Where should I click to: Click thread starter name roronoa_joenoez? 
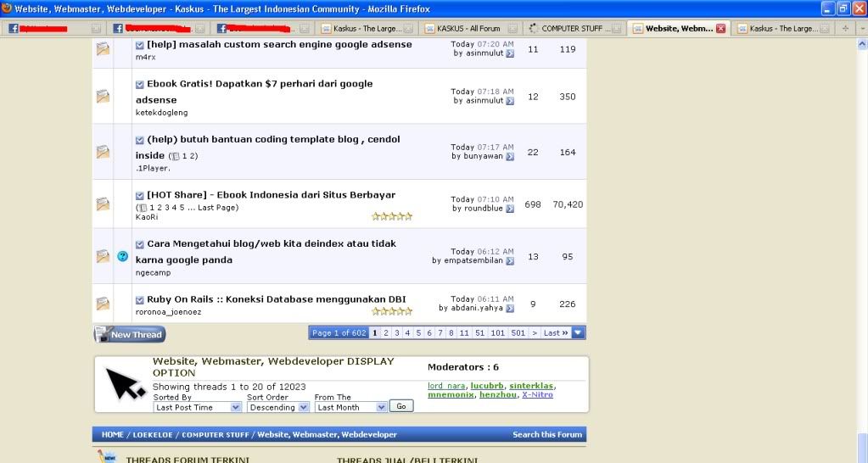pos(168,312)
